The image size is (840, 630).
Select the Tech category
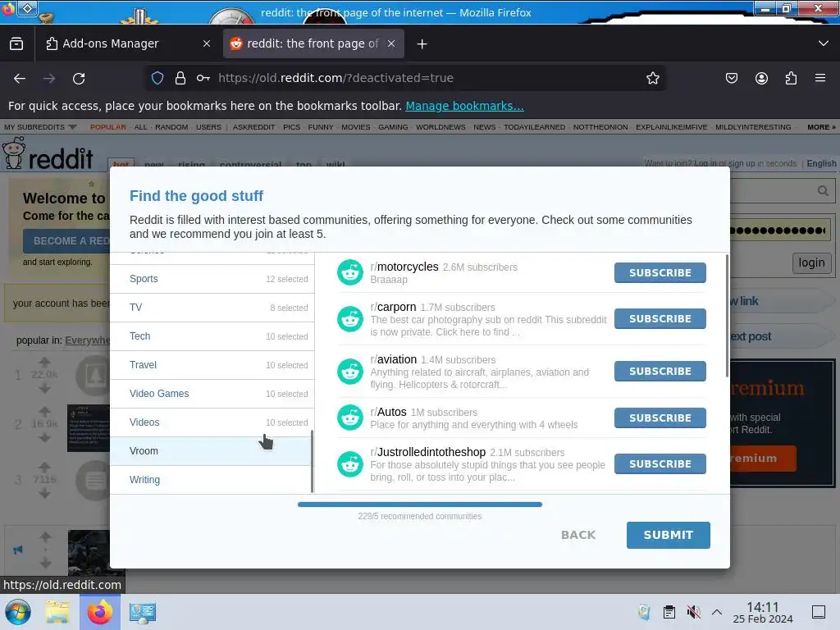(x=212, y=336)
